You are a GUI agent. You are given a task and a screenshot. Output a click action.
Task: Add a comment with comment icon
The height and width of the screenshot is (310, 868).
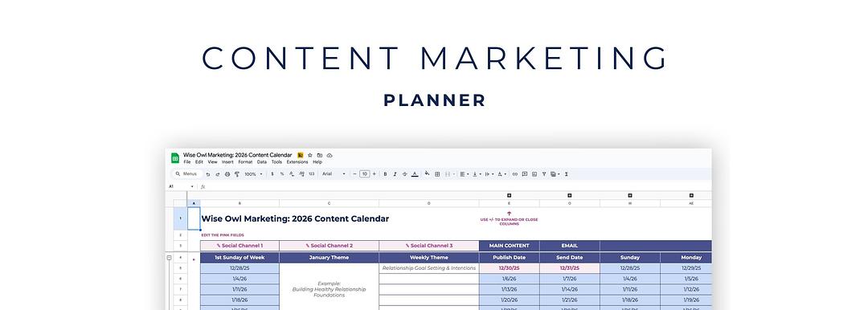525,173
